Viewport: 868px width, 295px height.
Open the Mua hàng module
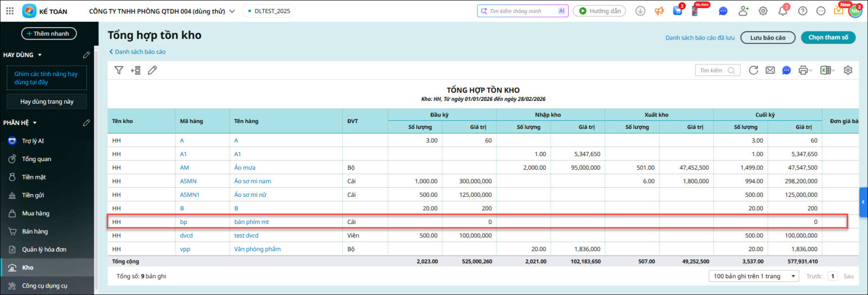point(35,213)
